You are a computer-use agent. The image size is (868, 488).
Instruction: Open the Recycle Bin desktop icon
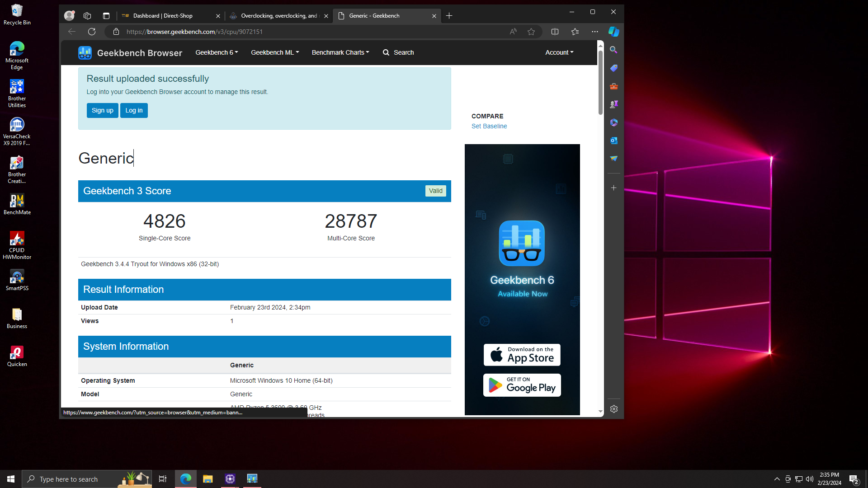17,14
